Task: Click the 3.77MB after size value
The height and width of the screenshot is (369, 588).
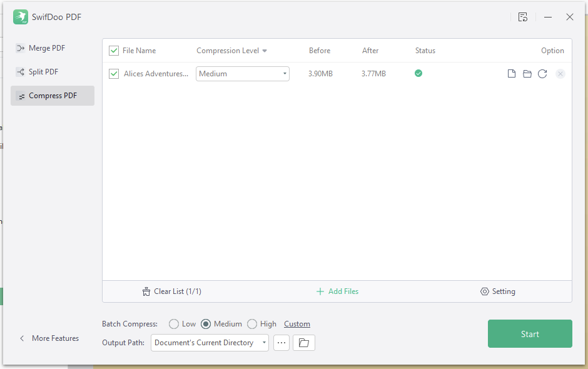Action: [x=373, y=74]
